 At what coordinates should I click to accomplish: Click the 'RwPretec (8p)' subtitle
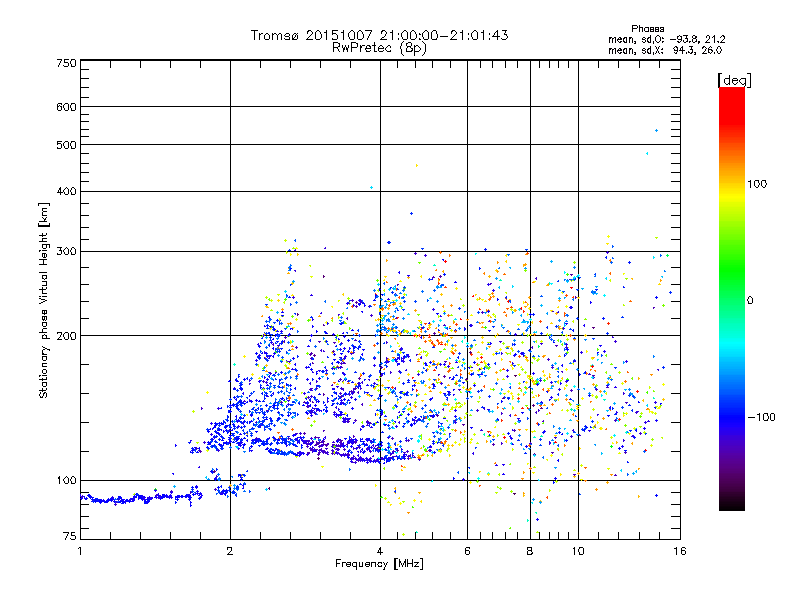tap(379, 48)
